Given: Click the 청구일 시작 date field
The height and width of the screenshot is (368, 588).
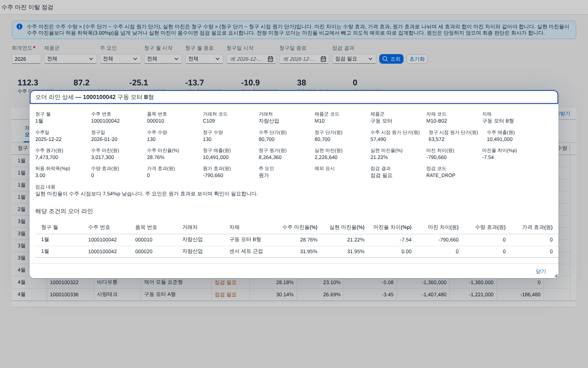Looking at the screenshot, I should click(251, 59).
